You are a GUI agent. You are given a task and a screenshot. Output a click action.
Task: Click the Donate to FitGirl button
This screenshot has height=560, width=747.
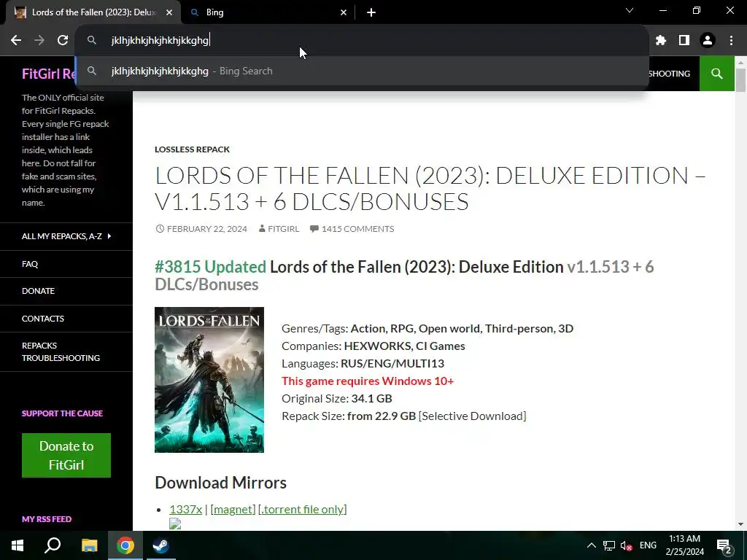pos(66,455)
